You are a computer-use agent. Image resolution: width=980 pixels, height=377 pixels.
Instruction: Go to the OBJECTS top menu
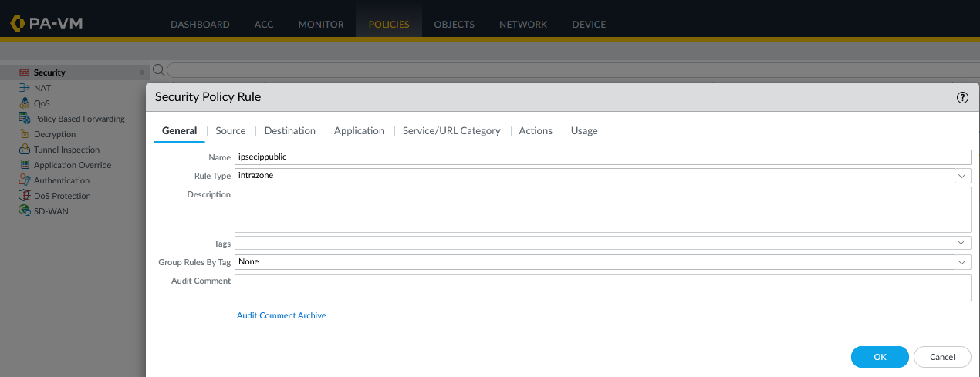point(454,25)
